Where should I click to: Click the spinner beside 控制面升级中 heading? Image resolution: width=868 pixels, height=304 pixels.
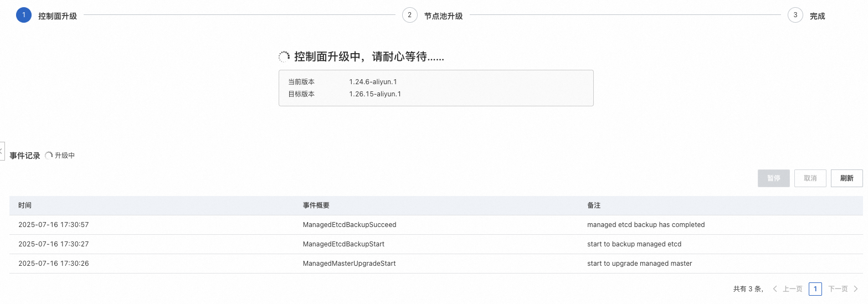pos(284,56)
